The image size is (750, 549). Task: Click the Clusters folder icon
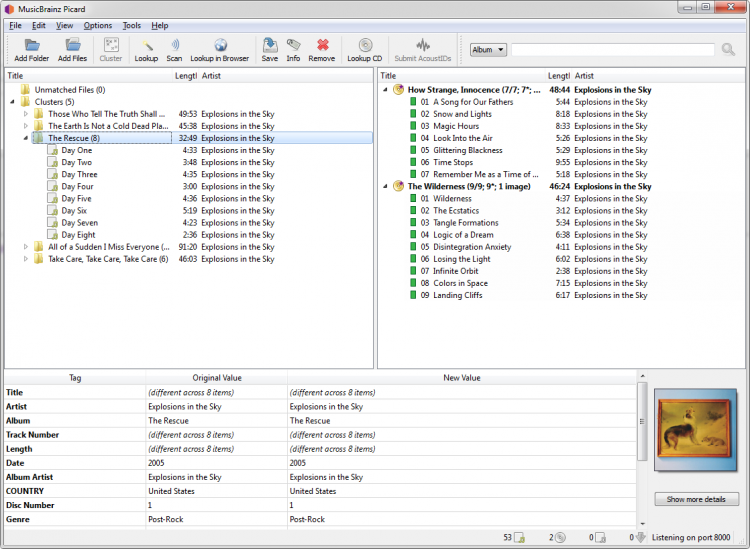[25, 101]
